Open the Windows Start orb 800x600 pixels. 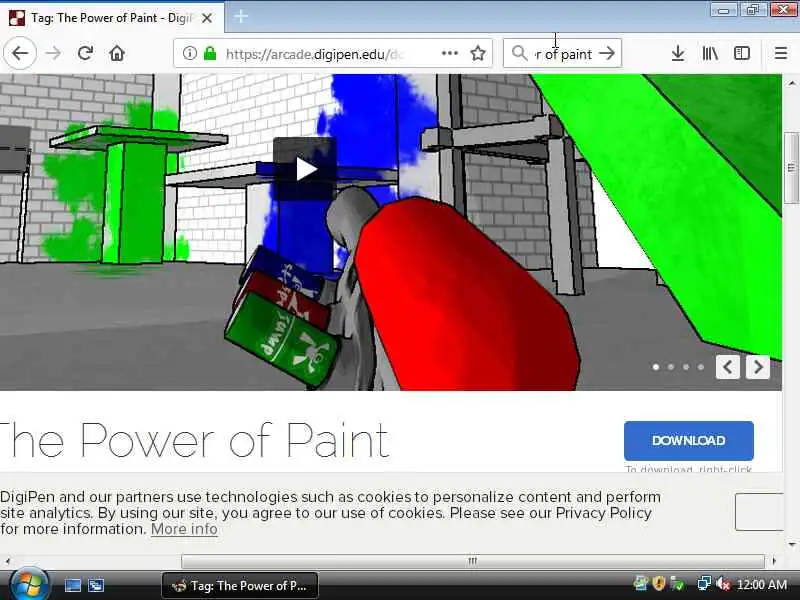tap(29, 583)
